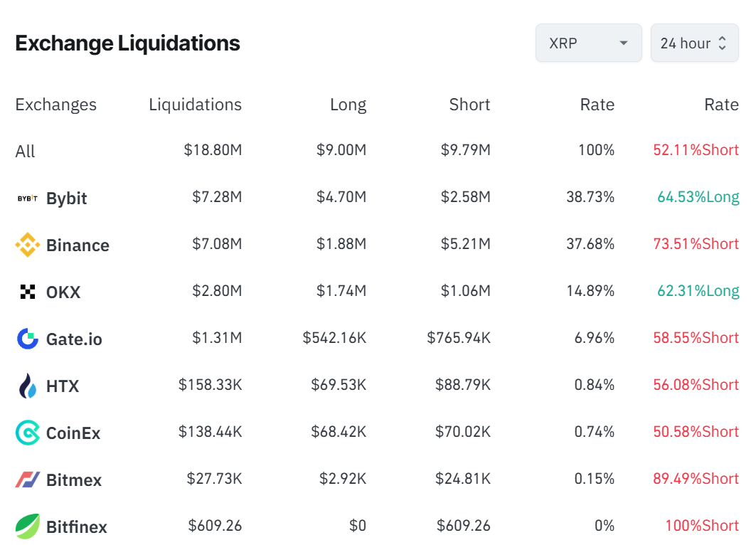Click the CoinEx logo icon
This screenshot has height=545, width=756.
click(28, 433)
